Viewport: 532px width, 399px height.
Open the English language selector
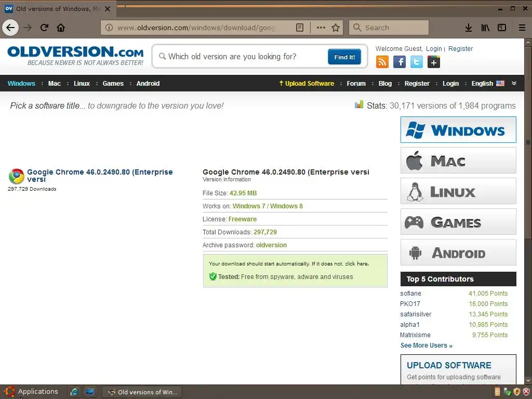(488, 84)
